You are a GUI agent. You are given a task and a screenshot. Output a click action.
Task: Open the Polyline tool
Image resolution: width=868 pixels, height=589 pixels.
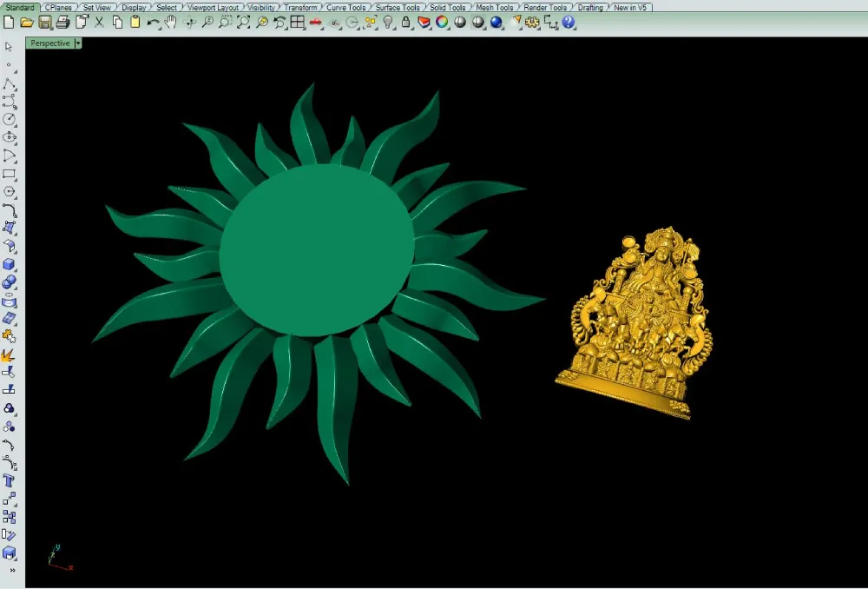coord(9,84)
